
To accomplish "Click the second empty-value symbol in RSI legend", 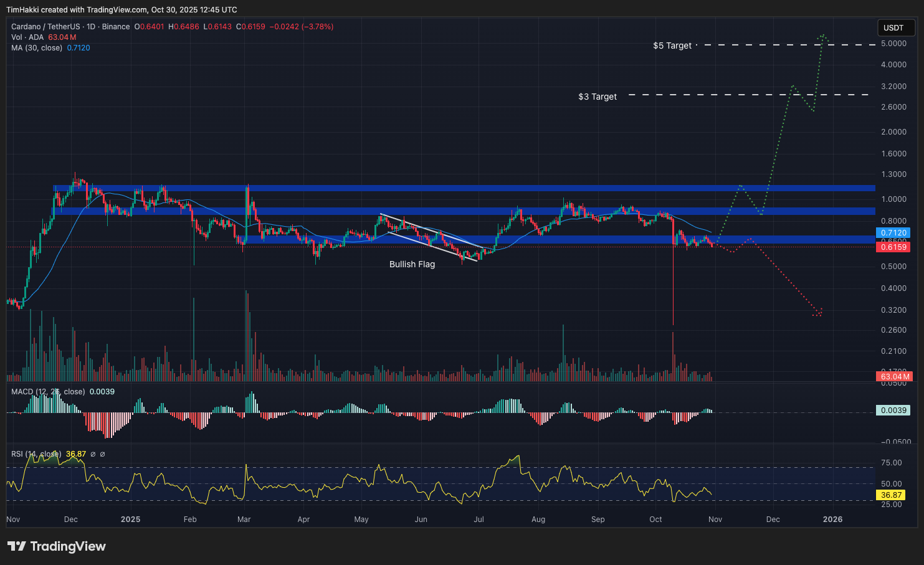I will coord(103,454).
